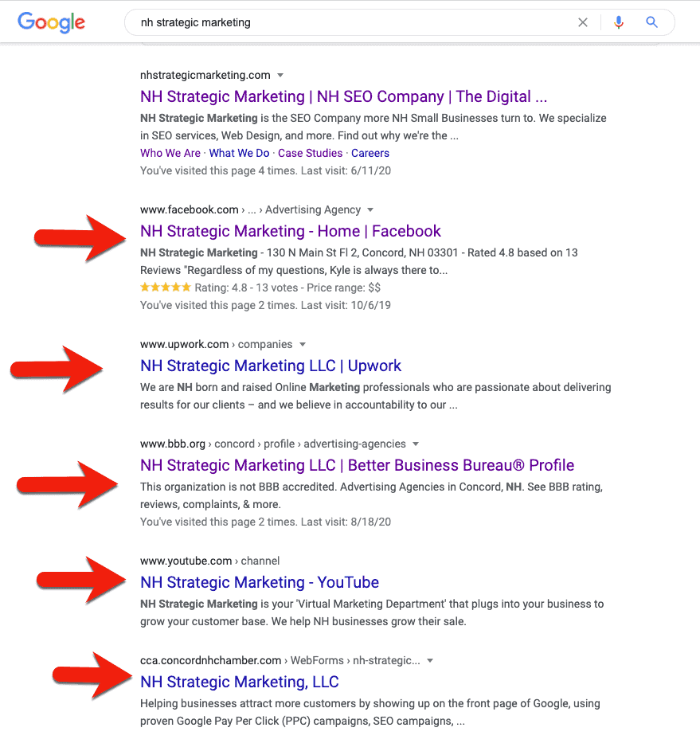Screen dimensions: 700x755
Task: Open dropdown arrow beside bbb.org advertising-agencies
Action: pyautogui.click(x=416, y=444)
